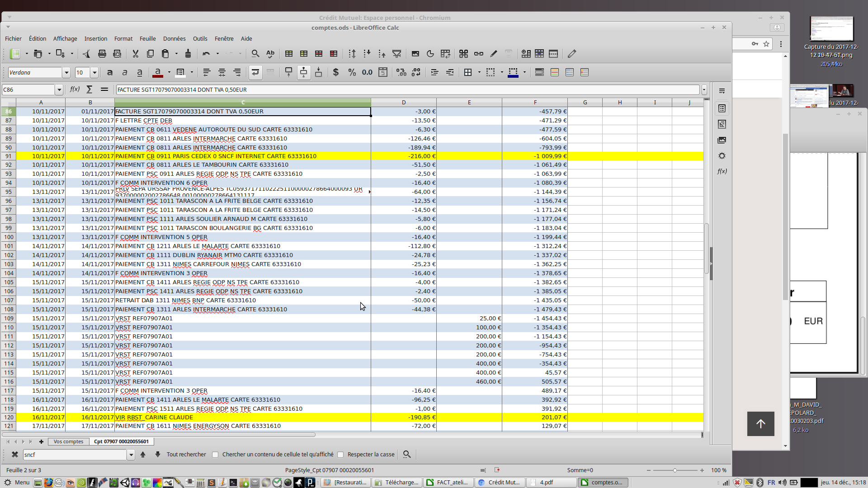This screenshot has width=868, height=488.
Task: Enable Chercher un contenu de cellule checkbox
Action: tap(216, 455)
